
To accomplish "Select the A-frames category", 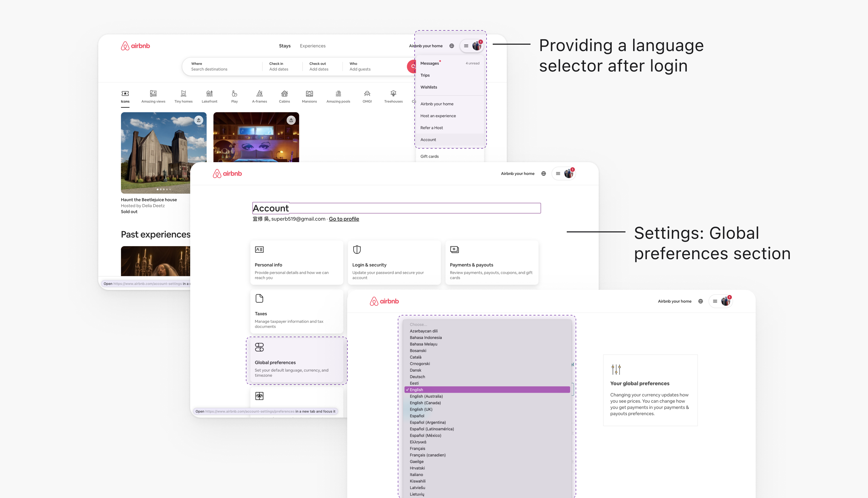I will (259, 97).
